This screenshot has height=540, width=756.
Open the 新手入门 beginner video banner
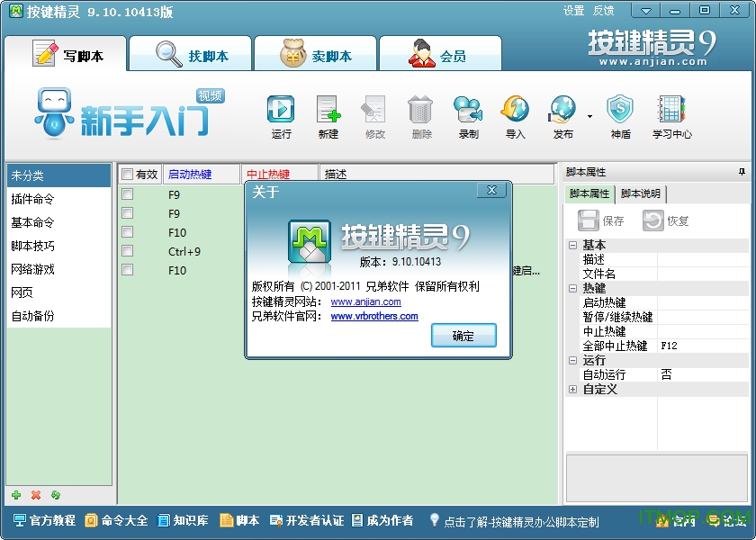click(130, 113)
